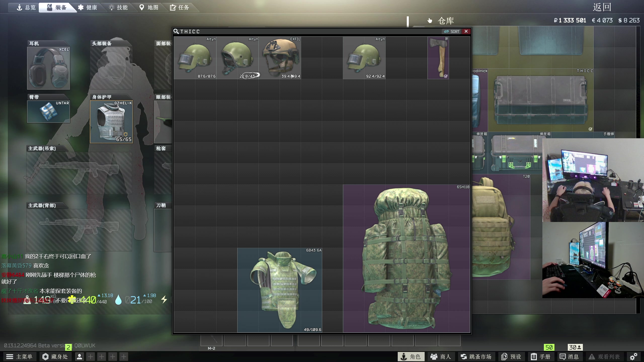644x362 pixels.
Task: Pick the EXFIL helmet in the case
Action: (280, 58)
